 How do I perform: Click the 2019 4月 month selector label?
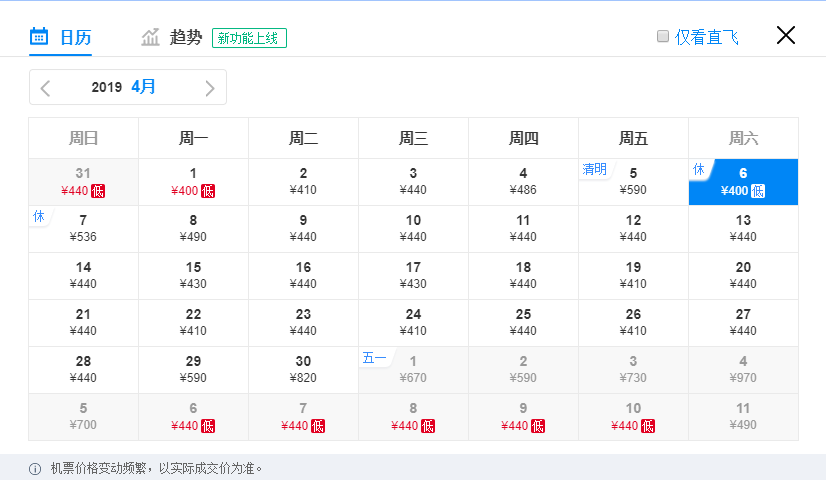click(123, 87)
